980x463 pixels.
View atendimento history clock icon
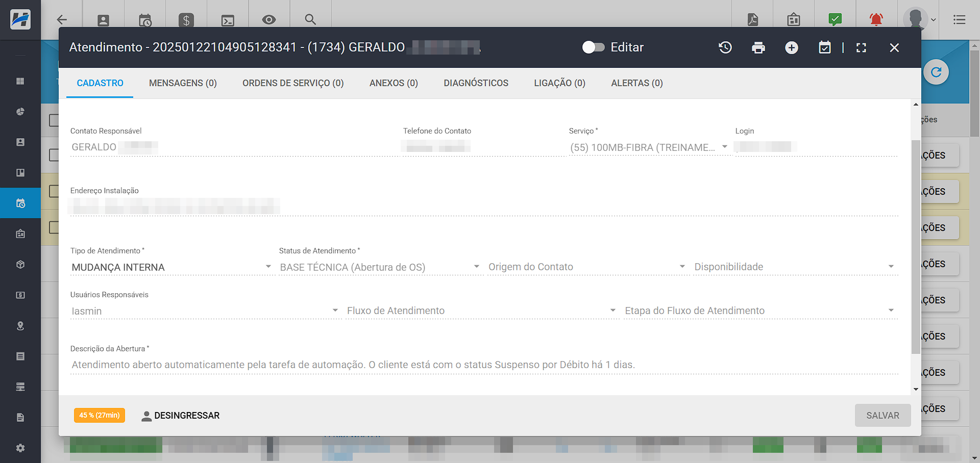[725, 47]
